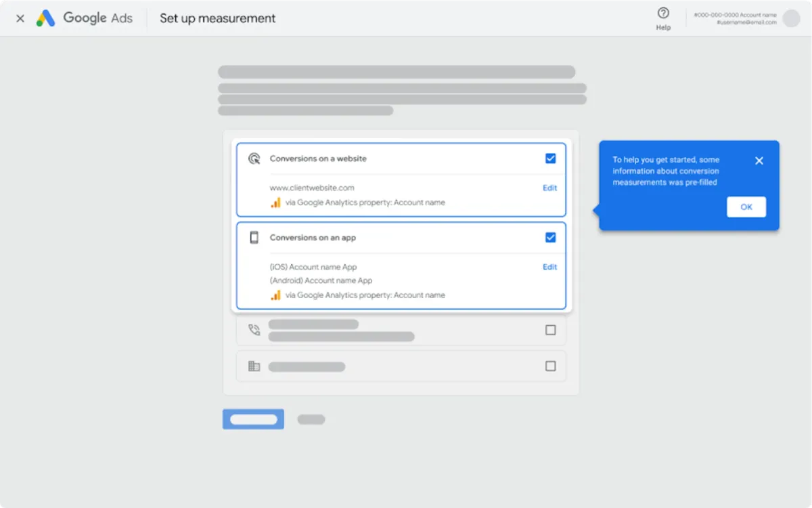
Task: Click the Google Analytics icon in the app row
Action: (x=275, y=295)
